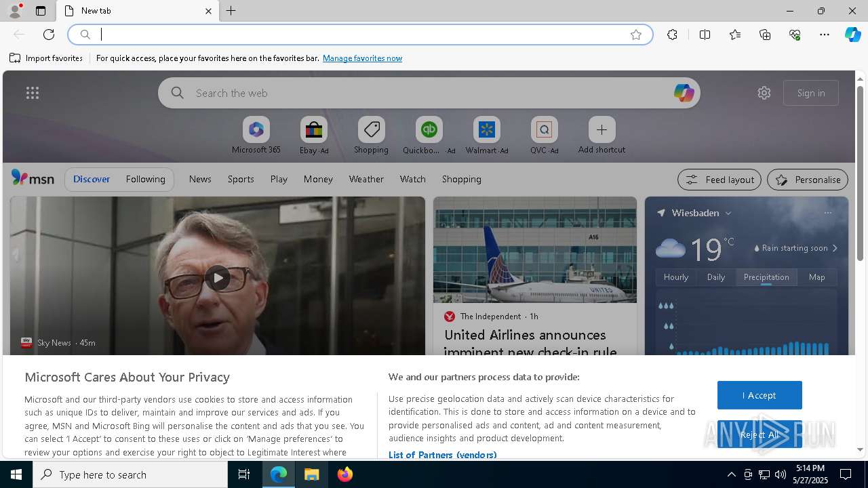
Task: Open the Watch category
Action: click(412, 179)
